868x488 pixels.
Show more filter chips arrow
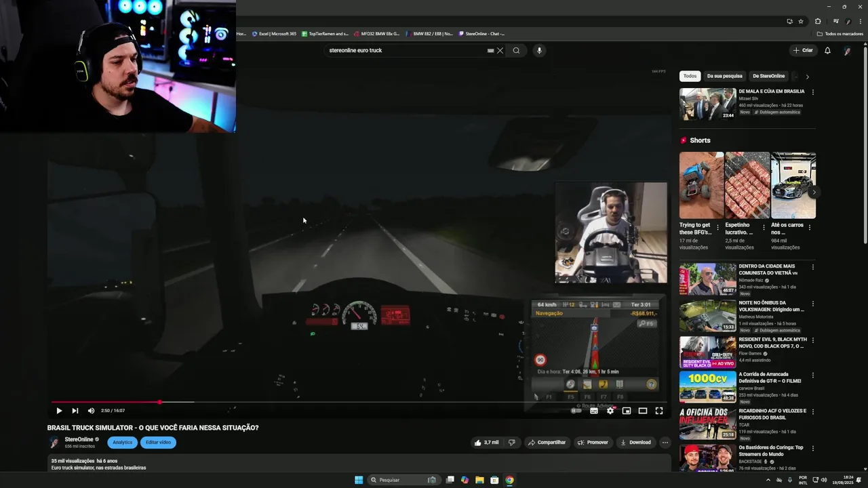click(x=807, y=77)
